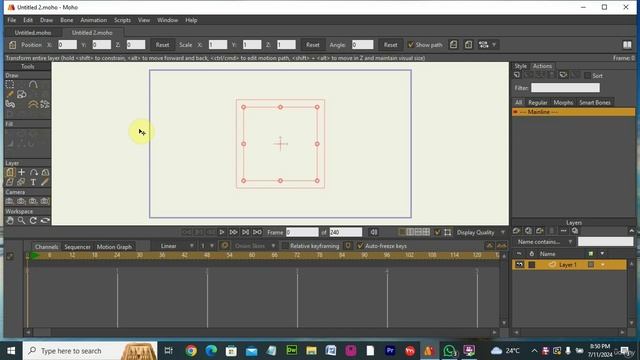Select the Set Origin plus tool
The image size is (640, 360).
pyautogui.click(x=22, y=172)
